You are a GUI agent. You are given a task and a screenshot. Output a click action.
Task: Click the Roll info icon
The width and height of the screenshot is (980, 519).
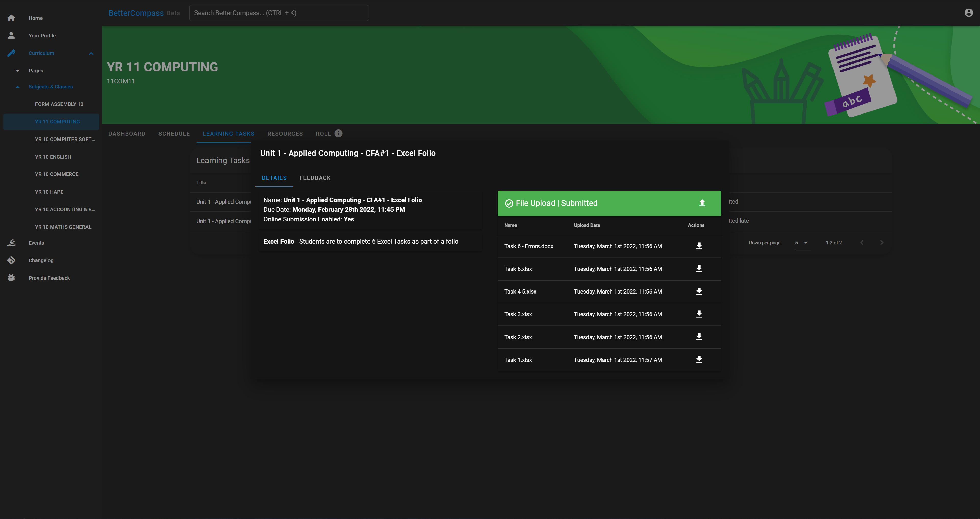(x=338, y=133)
